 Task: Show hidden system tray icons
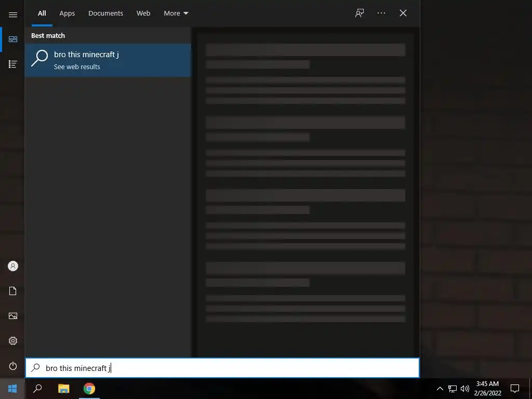(440, 389)
